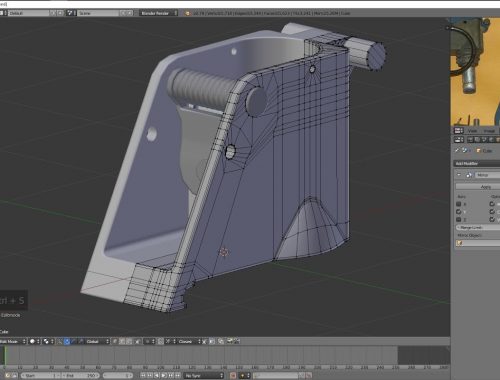Click the Blender logo icon in top bar
The image size is (500, 380).
pyautogui.click(x=187, y=13)
